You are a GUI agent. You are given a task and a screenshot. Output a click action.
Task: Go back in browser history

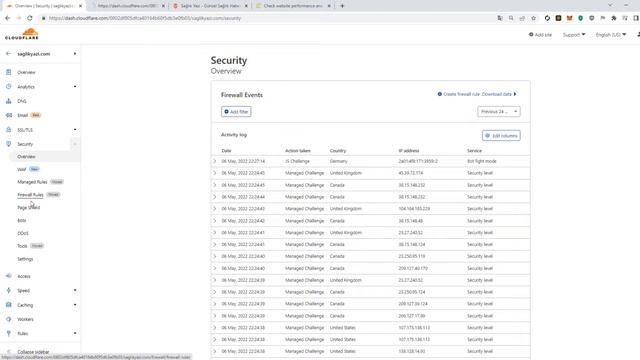point(7,18)
